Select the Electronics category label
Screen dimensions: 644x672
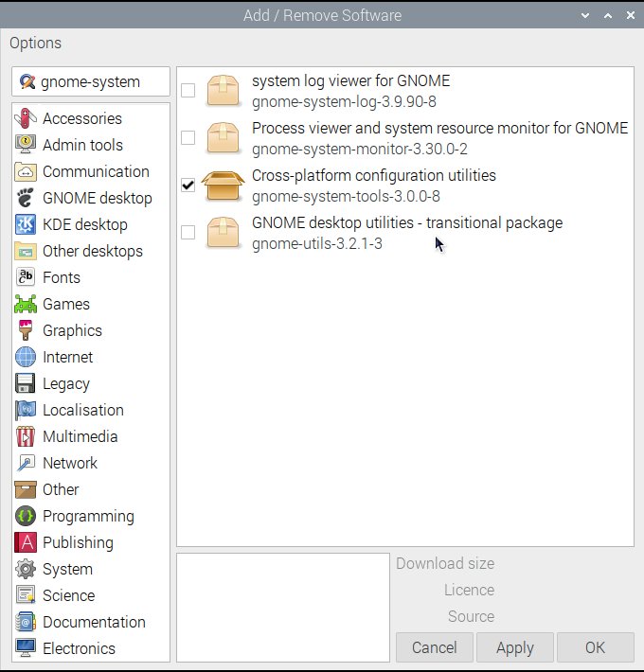(79, 648)
